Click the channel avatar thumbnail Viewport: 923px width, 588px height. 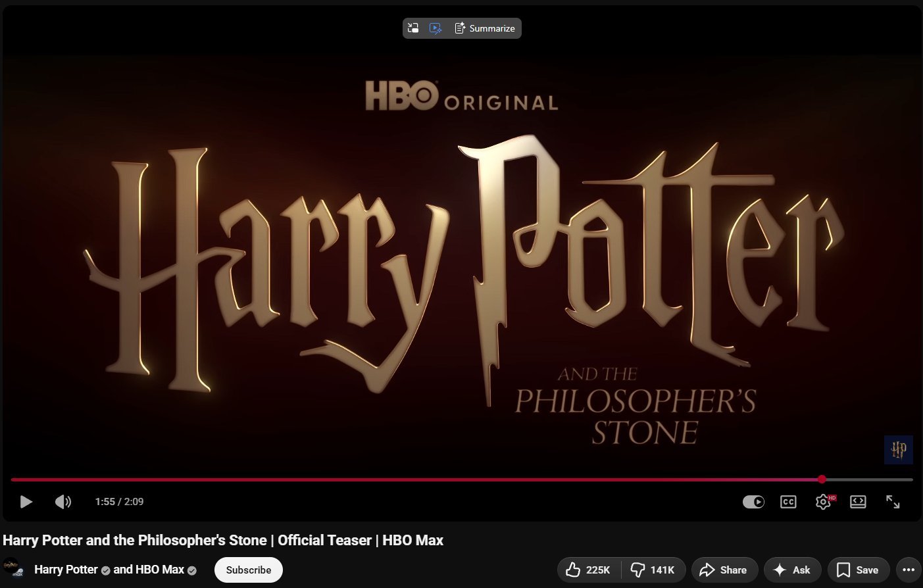(x=12, y=568)
